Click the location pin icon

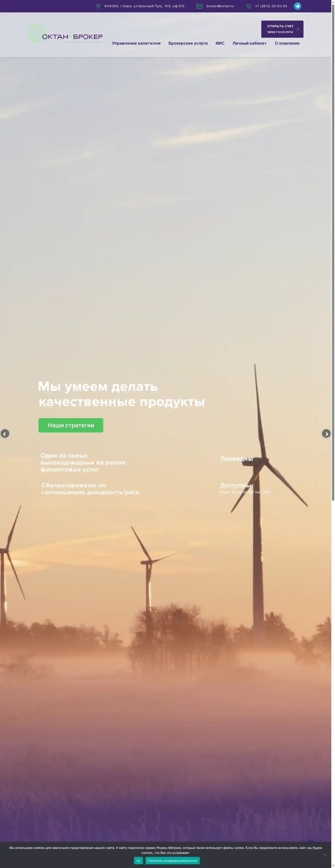coord(99,6)
